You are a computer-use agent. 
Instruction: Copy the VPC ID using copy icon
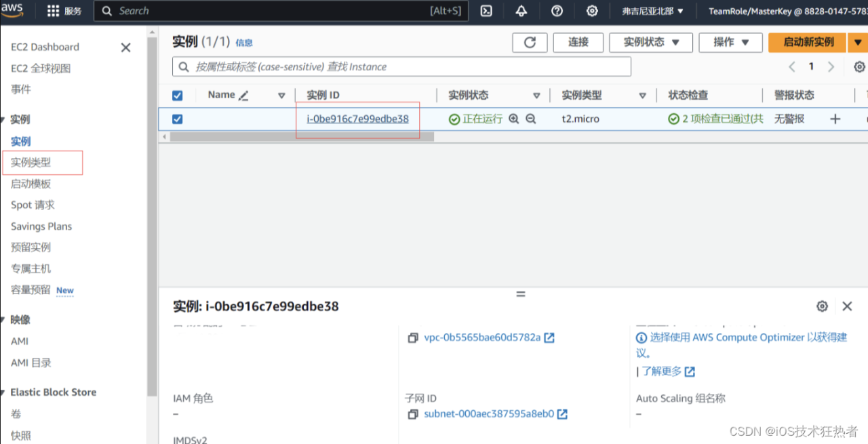click(x=413, y=338)
